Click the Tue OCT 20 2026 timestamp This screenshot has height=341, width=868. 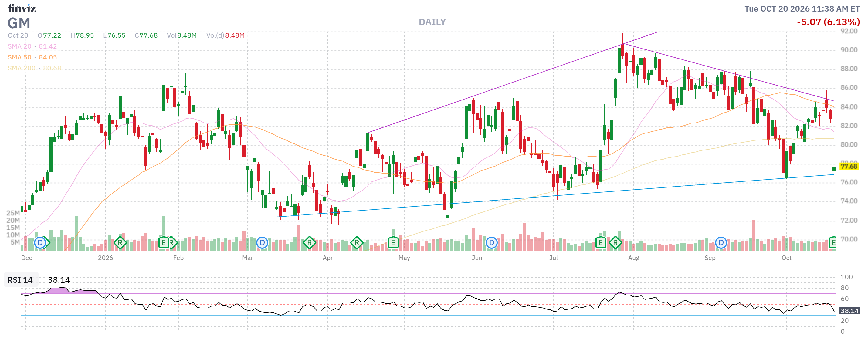click(802, 8)
